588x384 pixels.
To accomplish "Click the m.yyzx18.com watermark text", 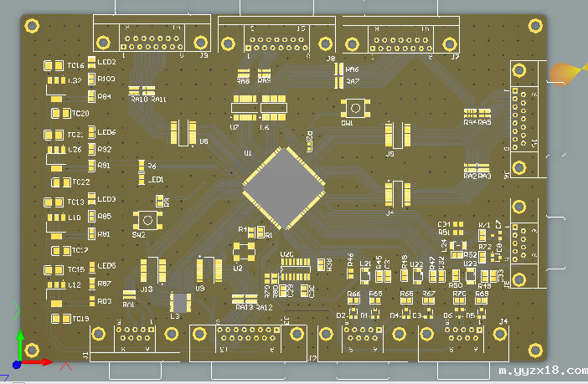I will point(542,370).
